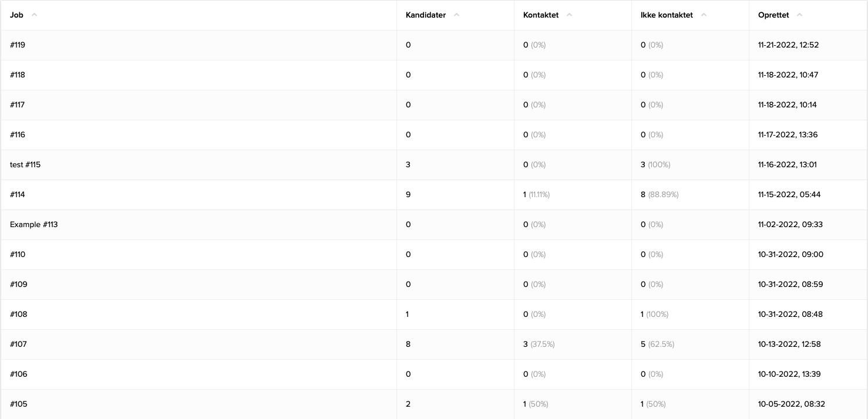The image size is (868, 419).
Task: Sort the list by Oprettet date
Action: point(773,15)
